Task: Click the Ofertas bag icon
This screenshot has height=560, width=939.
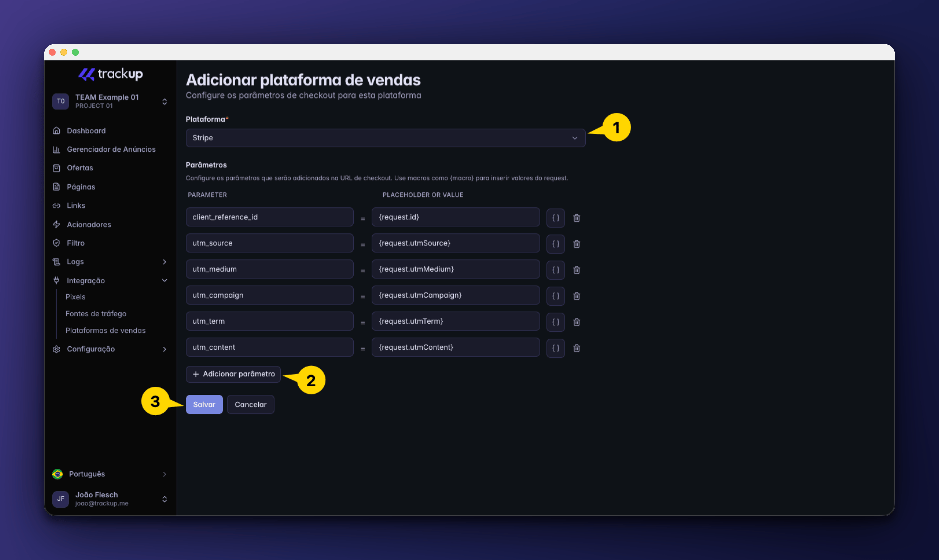Action: 57,168
